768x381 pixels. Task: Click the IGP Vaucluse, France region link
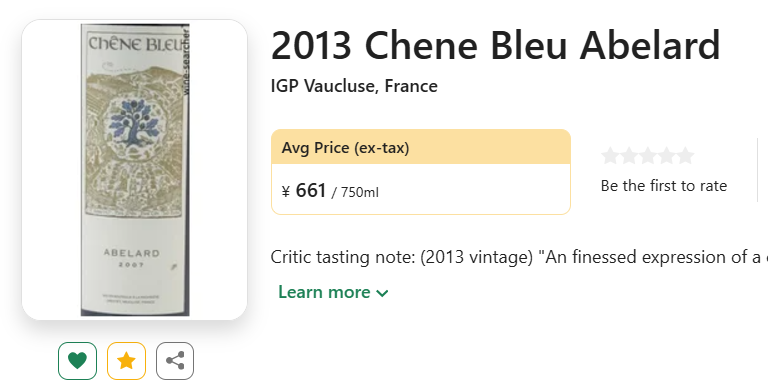354,86
